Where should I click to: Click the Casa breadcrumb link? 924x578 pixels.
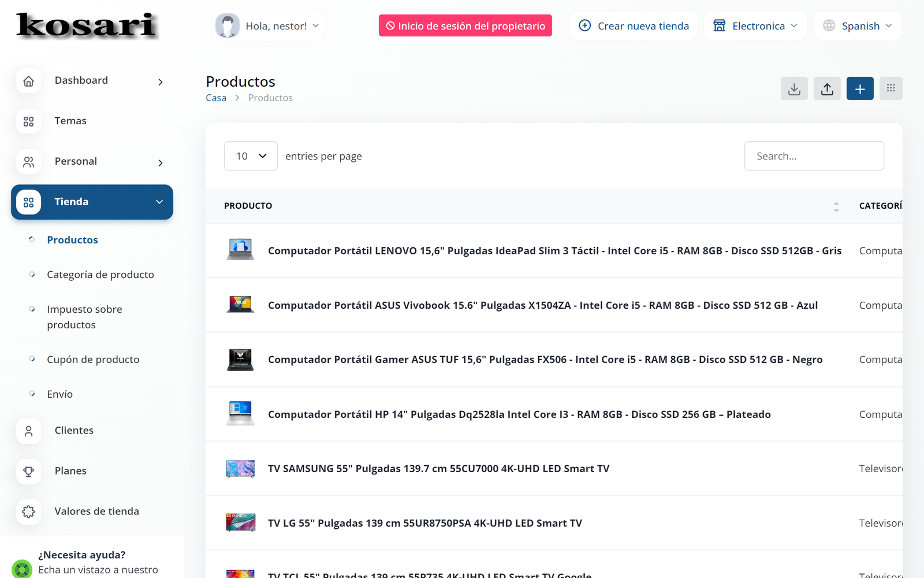pyautogui.click(x=216, y=98)
